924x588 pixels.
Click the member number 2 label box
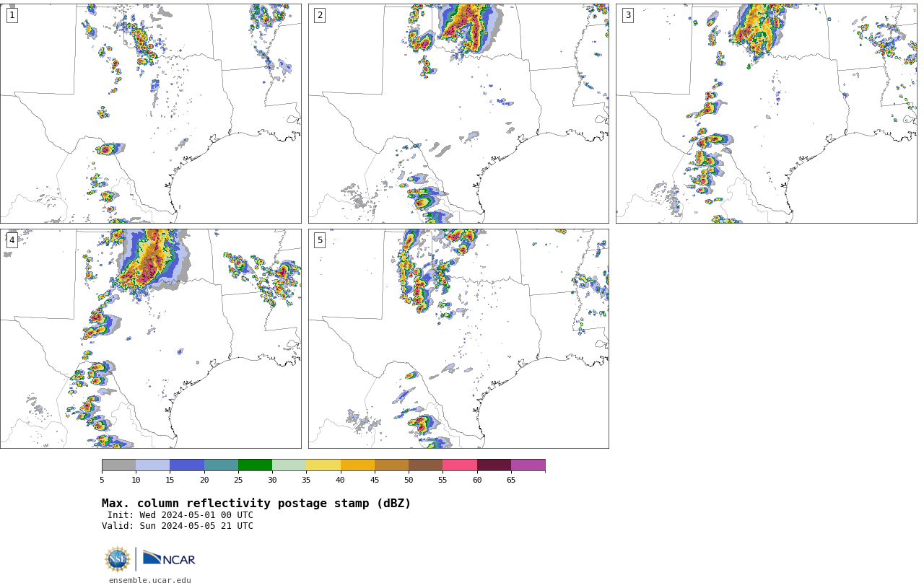click(320, 15)
